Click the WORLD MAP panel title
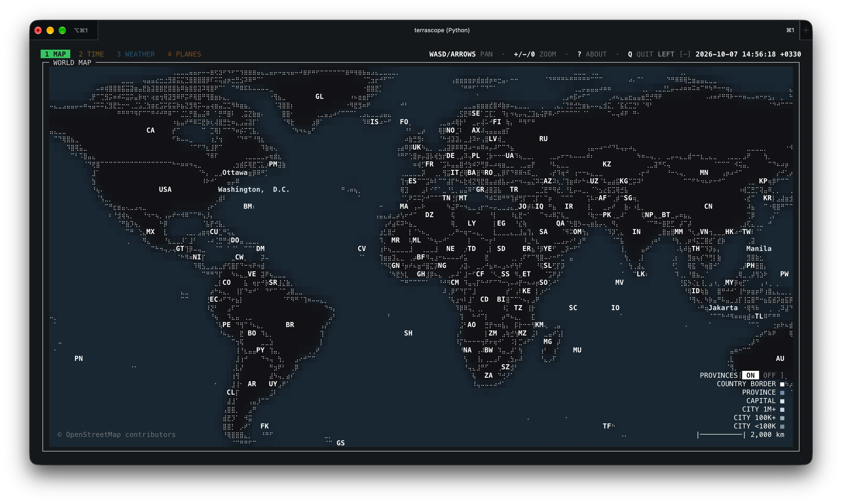842x504 pixels. click(x=72, y=63)
